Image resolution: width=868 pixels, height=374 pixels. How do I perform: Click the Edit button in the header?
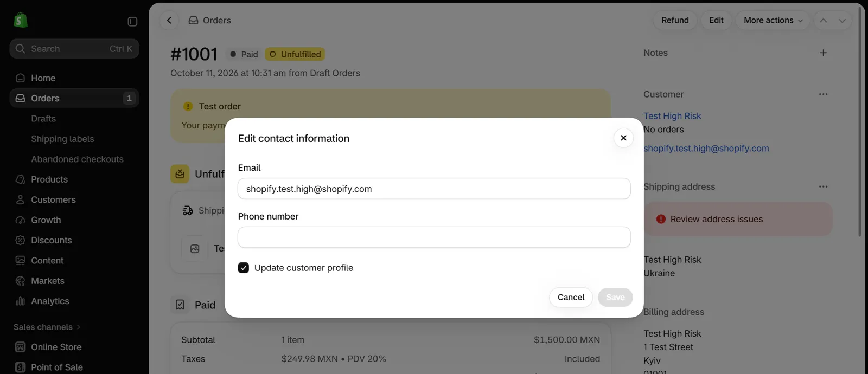(716, 20)
